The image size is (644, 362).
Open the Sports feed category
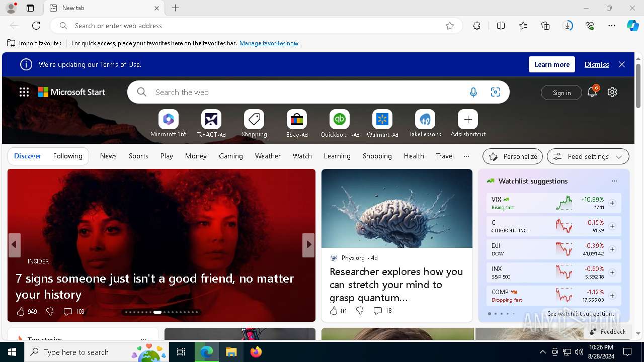coord(138,156)
